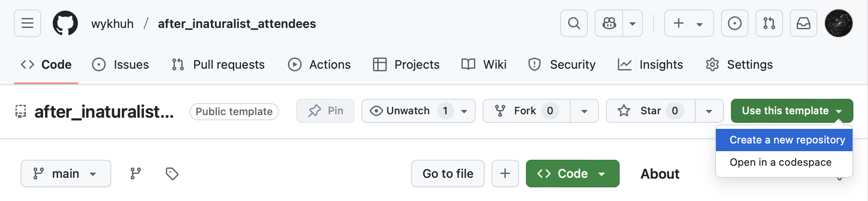
Task: Open the search magnifier icon
Action: point(574,23)
